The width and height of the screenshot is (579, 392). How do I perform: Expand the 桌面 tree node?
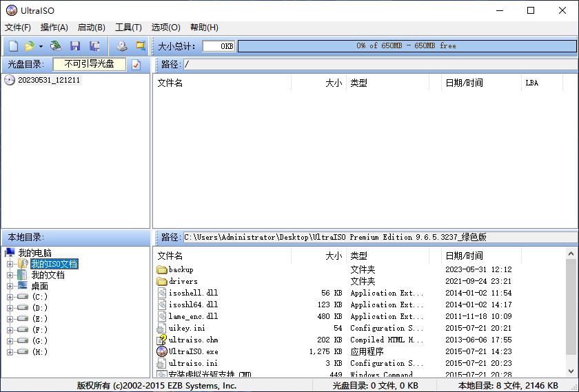10,286
